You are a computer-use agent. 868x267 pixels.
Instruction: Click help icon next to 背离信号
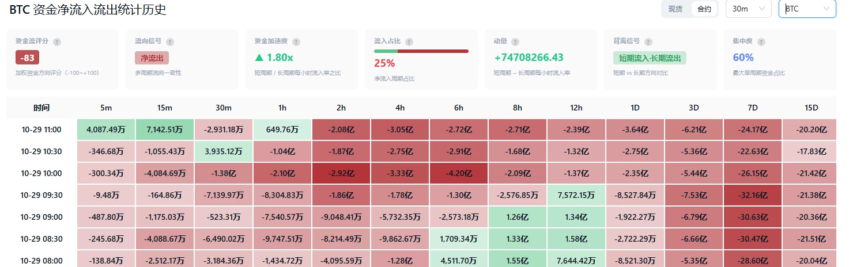(x=648, y=42)
